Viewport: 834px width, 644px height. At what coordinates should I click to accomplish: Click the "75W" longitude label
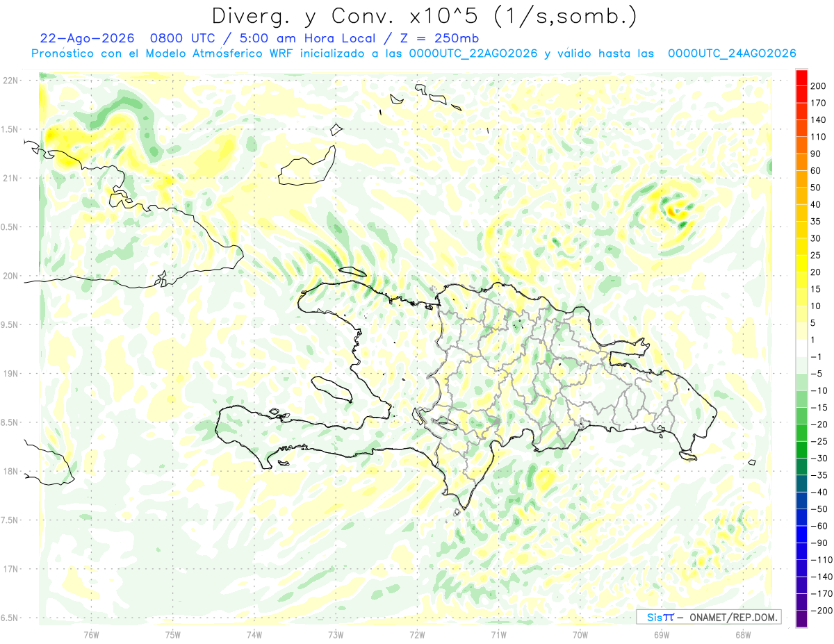pyautogui.click(x=173, y=634)
